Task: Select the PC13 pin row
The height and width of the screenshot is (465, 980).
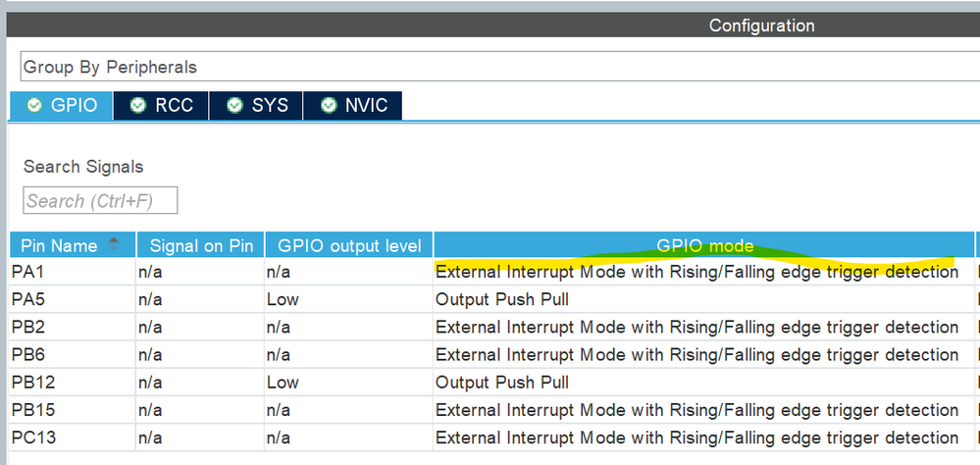Action: pos(493,437)
